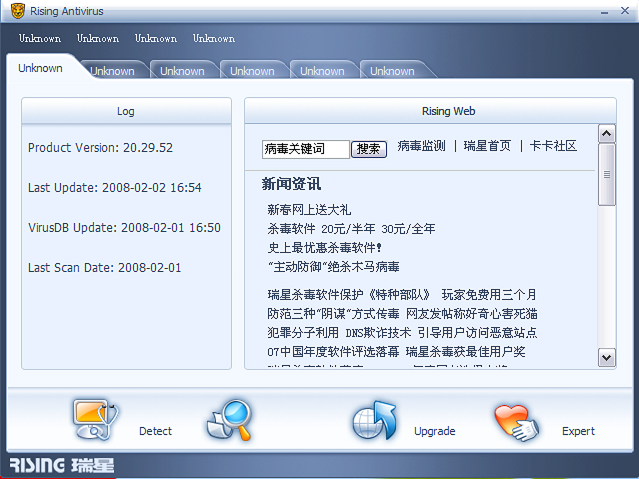Open the 杀毒软件 20元/半年 30元/全年 link
639x479 pixels.
(351, 229)
